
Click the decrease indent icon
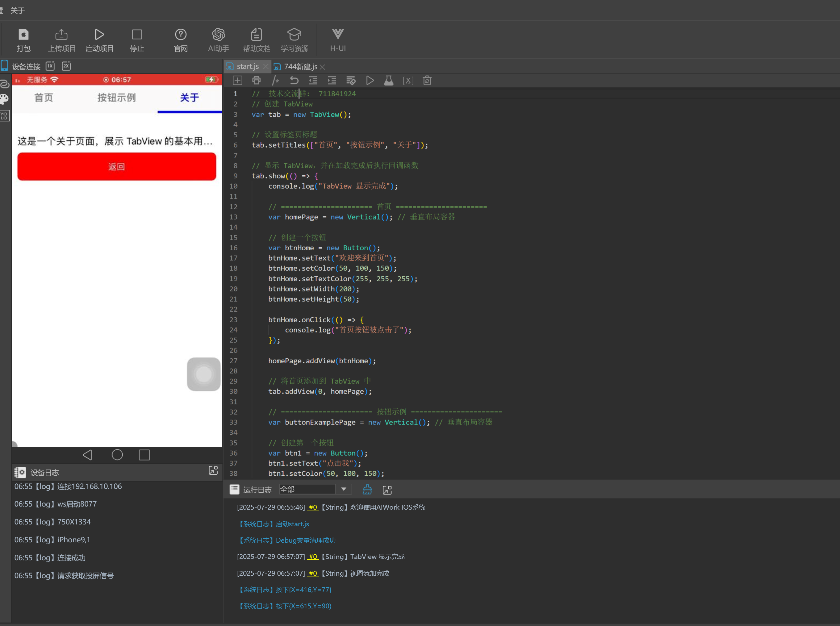click(x=313, y=80)
